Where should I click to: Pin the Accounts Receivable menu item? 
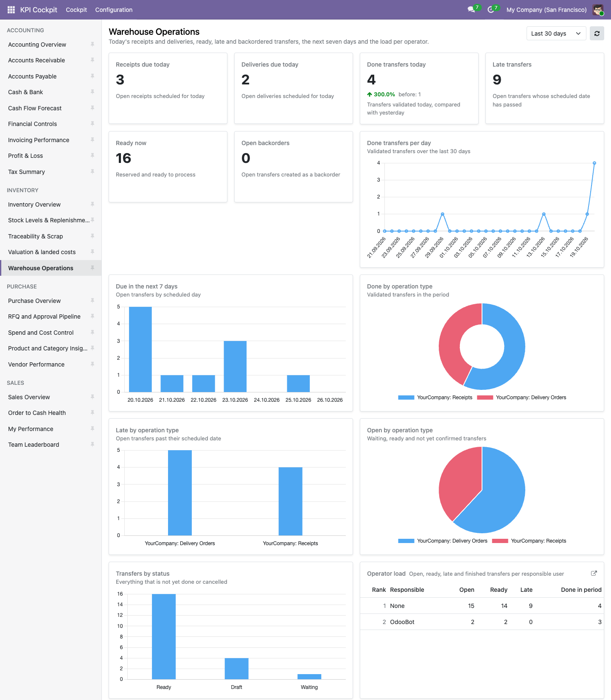point(92,60)
